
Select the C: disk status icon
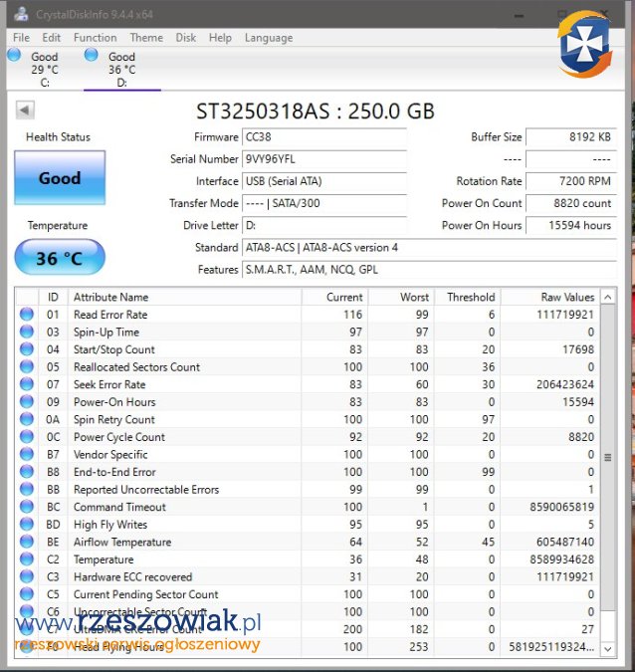click(14, 55)
